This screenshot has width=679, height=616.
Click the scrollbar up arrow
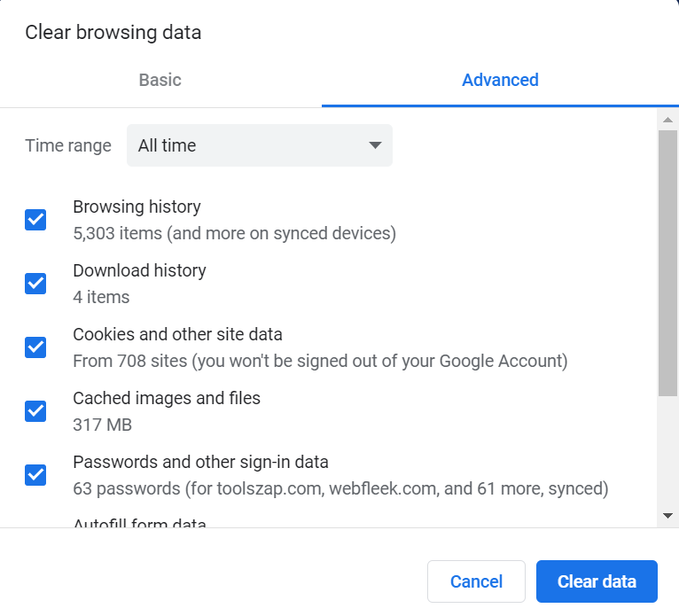[x=667, y=118]
